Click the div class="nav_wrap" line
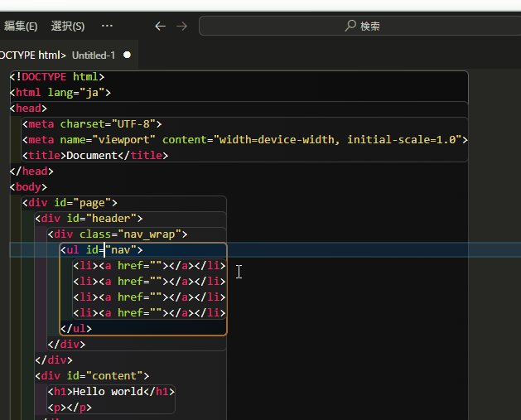The height and width of the screenshot is (420, 521). tap(118, 234)
